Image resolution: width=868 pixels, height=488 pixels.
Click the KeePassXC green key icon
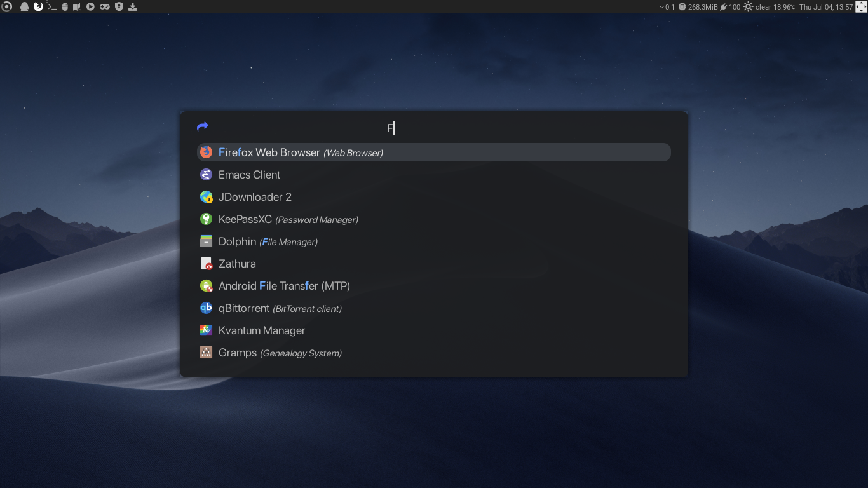[206, 219]
